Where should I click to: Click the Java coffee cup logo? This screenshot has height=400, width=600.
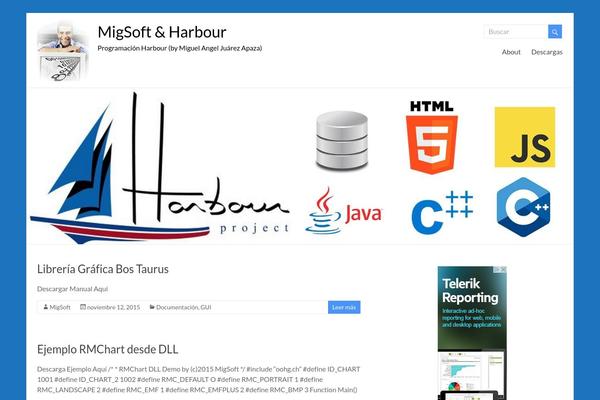coord(344,211)
